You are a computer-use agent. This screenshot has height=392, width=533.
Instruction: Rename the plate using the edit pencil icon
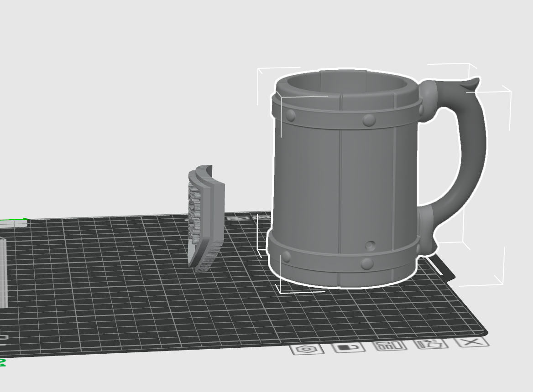tap(430, 345)
